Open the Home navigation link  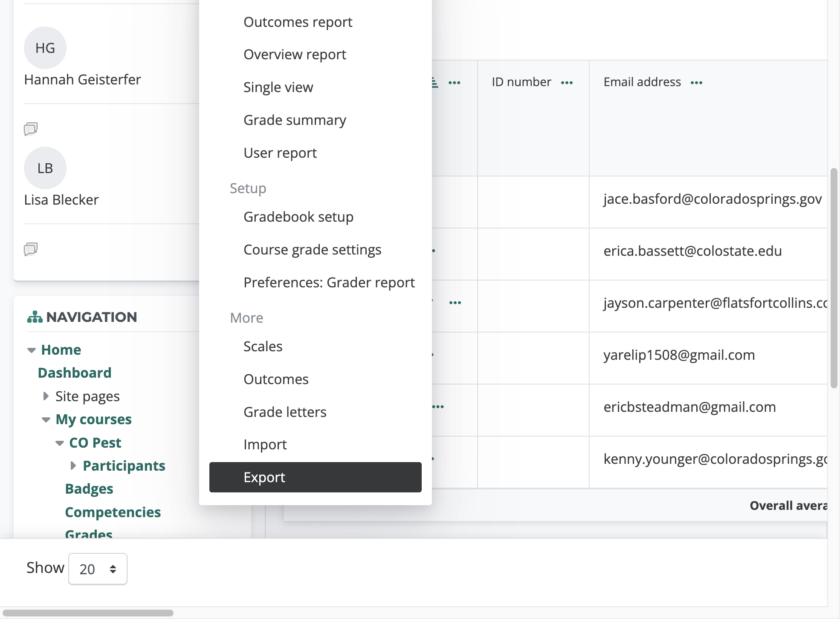[x=61, y=350]
